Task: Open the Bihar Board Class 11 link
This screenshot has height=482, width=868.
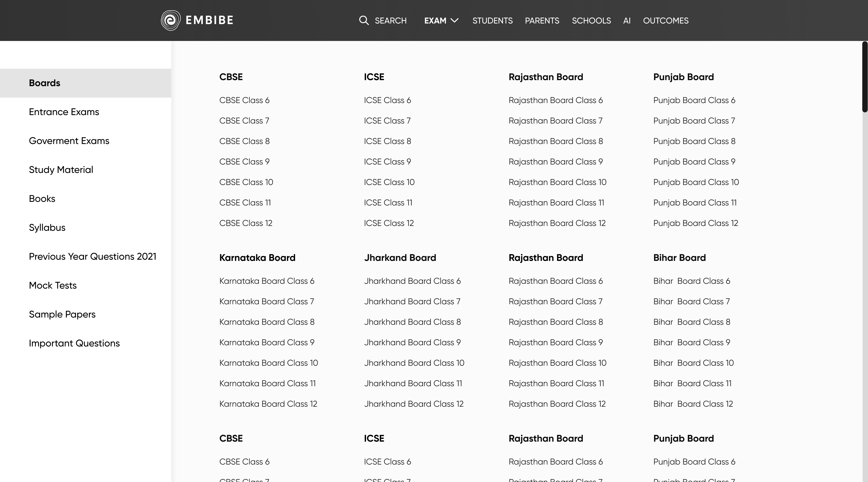Action: coord(692,384)
